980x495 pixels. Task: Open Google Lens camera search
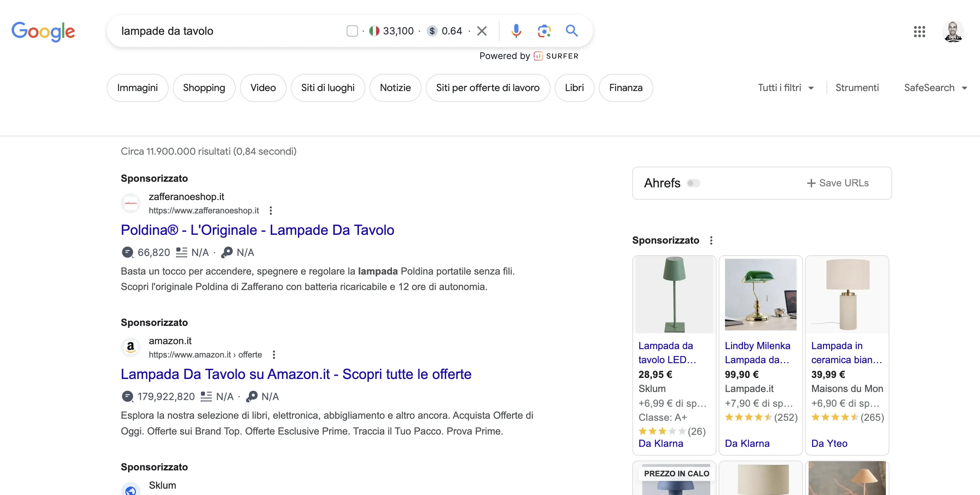(x=544, y=31)
